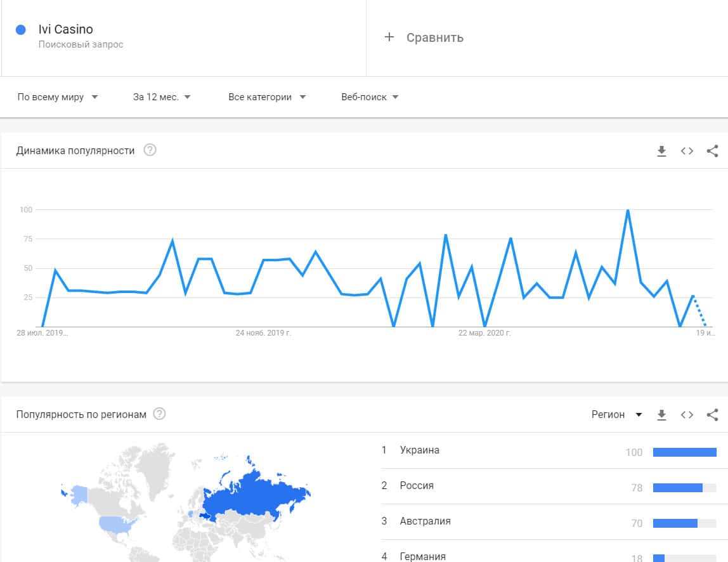This screenshot has height=562, width=728.
Task: Share the regional popularity section
Action: (712, 415)
